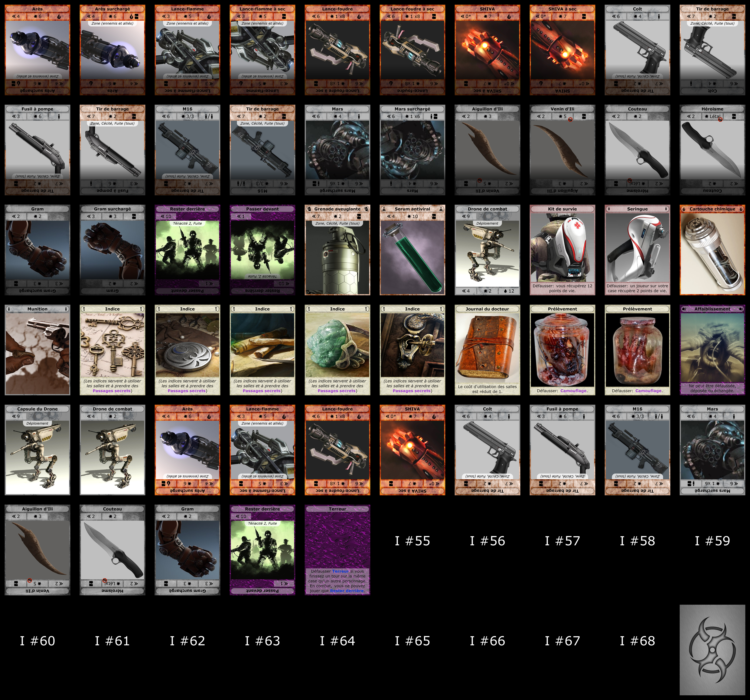Image resolution: width=750 pixels, height=700 pixels.
Task: Select the Grenade aveuglante card
Action: pos(337,250)
